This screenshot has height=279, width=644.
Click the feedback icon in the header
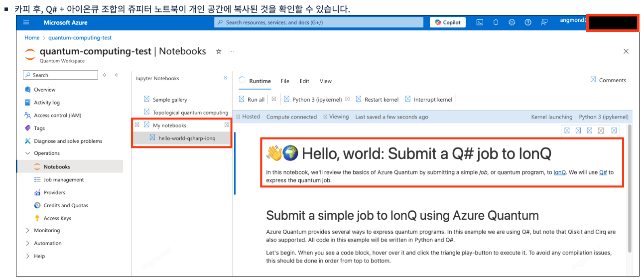tap(544, 22)
